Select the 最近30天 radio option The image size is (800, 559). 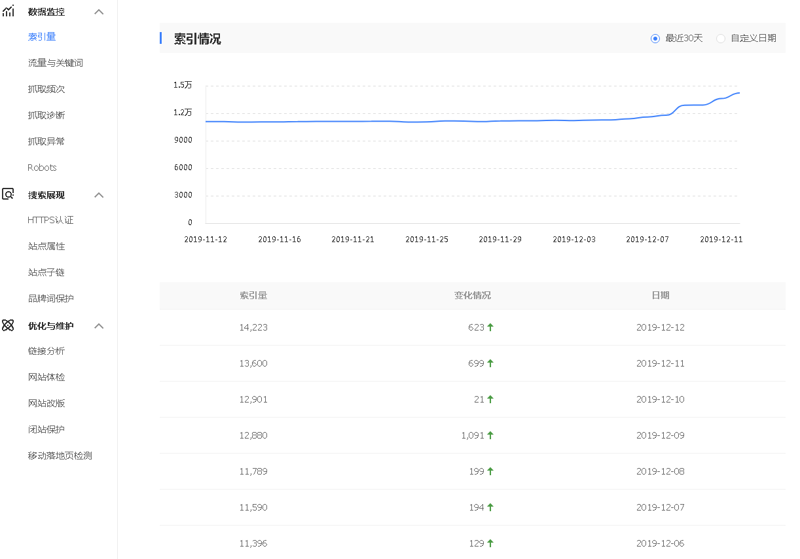655,38
